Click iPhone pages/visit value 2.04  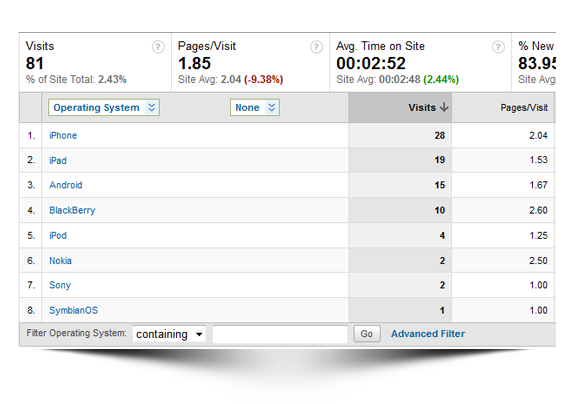click(538, 135)
